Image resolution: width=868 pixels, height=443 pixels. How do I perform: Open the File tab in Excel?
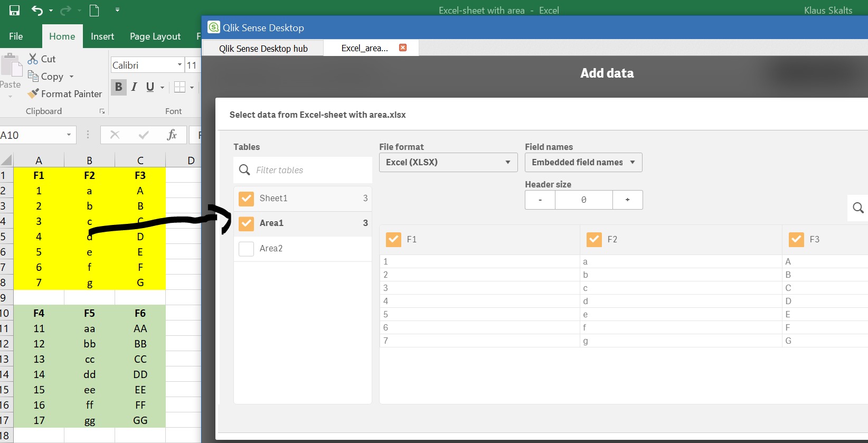[x=16, y=36]
